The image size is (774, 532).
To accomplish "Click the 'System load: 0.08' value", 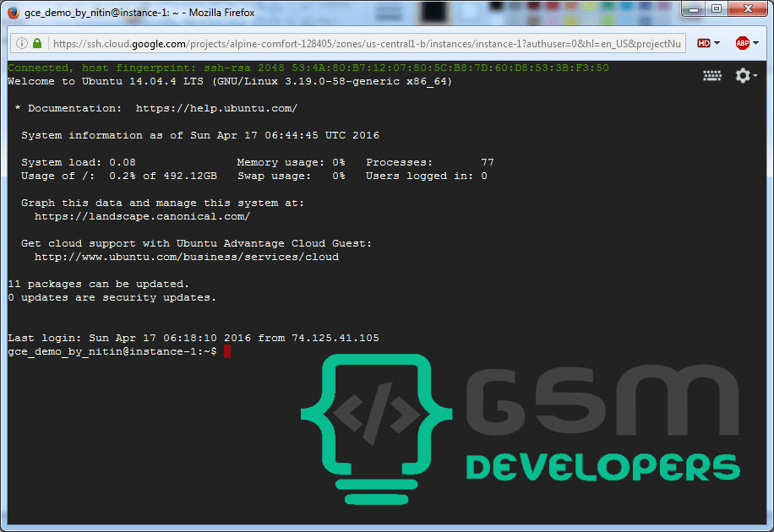I will (79, 162).
